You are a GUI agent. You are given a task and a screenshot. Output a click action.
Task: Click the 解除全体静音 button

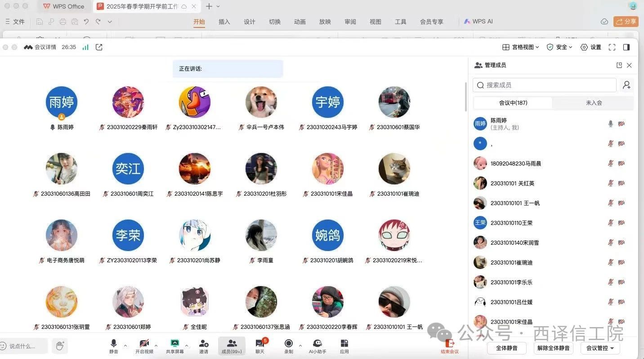pyautogui.click(x=553, y=348)
